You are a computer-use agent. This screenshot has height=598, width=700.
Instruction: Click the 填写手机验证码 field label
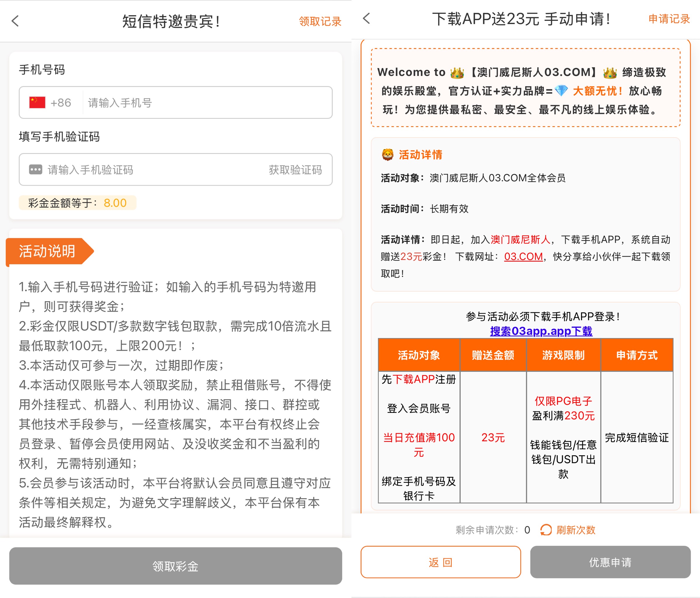(x=59, y=137)
